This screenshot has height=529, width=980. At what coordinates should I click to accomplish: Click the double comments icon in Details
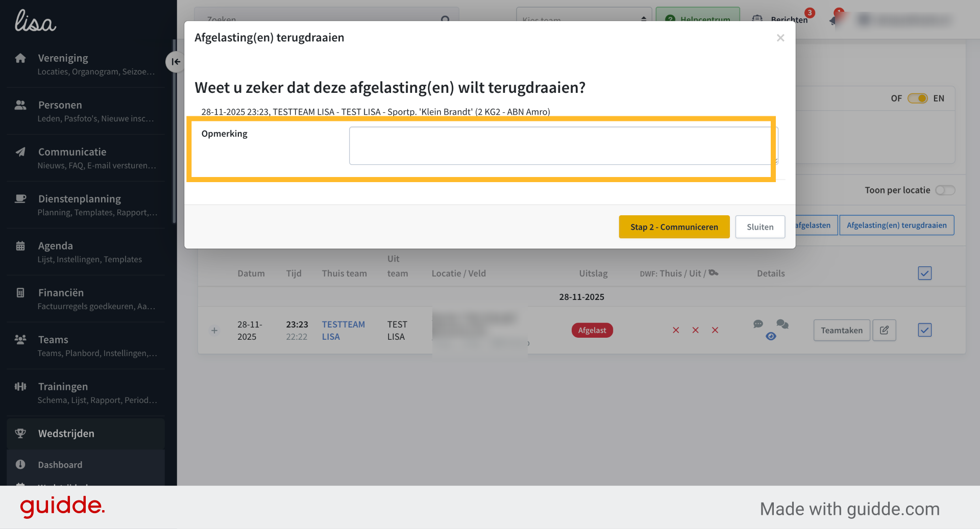click(782, 324)
